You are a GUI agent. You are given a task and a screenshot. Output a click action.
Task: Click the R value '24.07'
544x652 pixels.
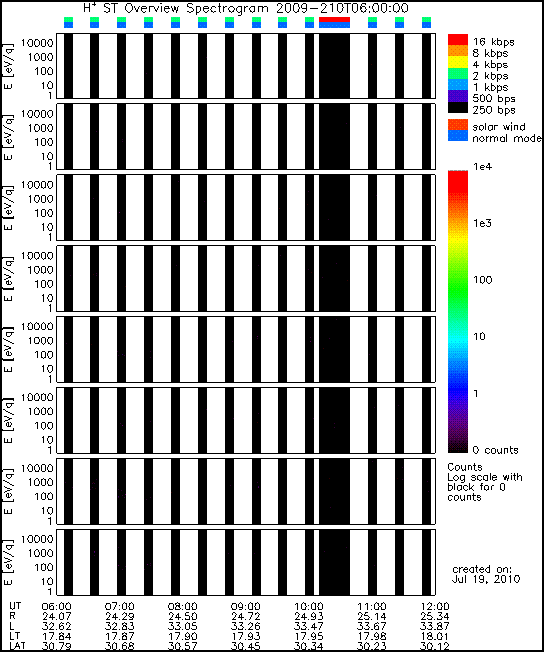click(x=57, y=617)
